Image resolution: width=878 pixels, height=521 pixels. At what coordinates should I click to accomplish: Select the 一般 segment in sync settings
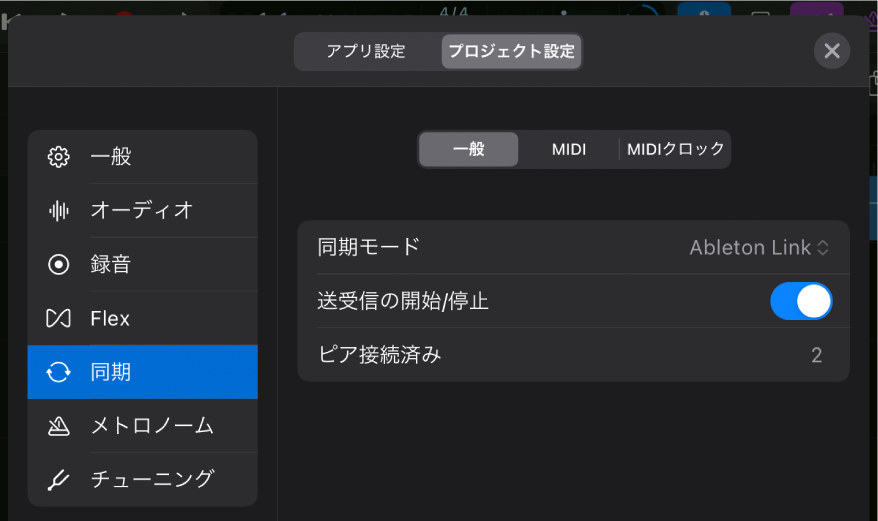[x=469, y=149]
